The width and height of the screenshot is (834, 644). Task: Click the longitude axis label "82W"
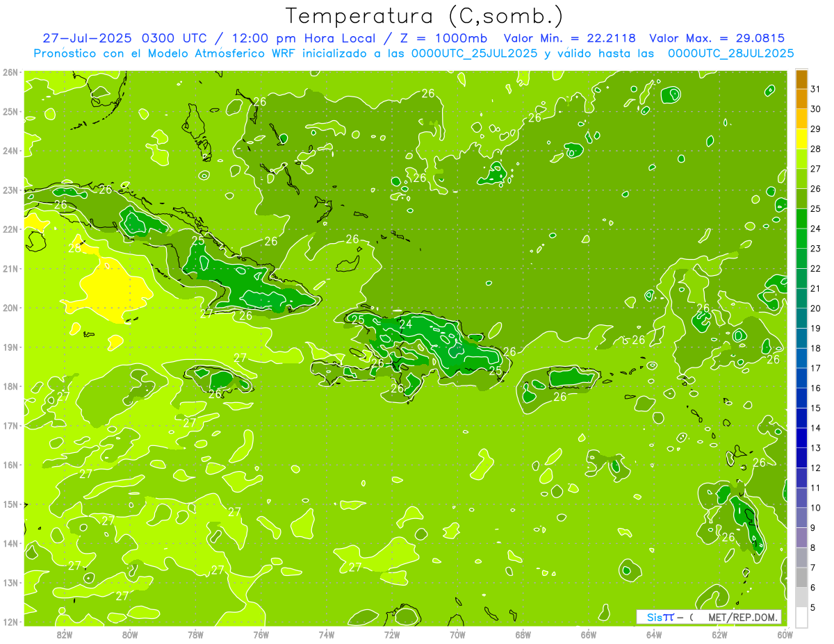pyautogui.click(x=65, y=634)
